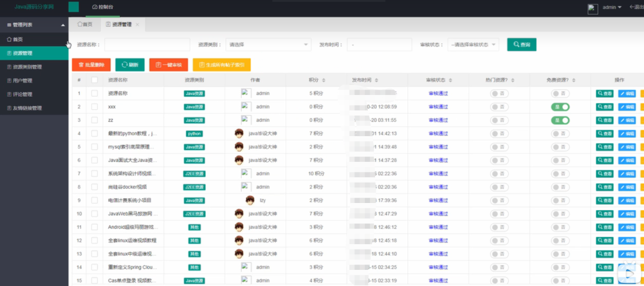The image size is (644, 286).
Task: Click the 批量删除 button
Action: click(91, 65)
